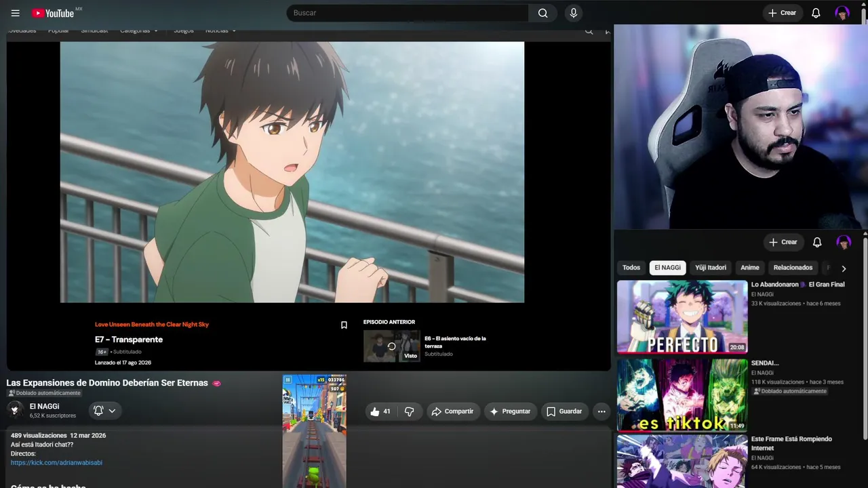
Task: Open the es tiktok thumbnail video
Action: click(x=682, y=395)
